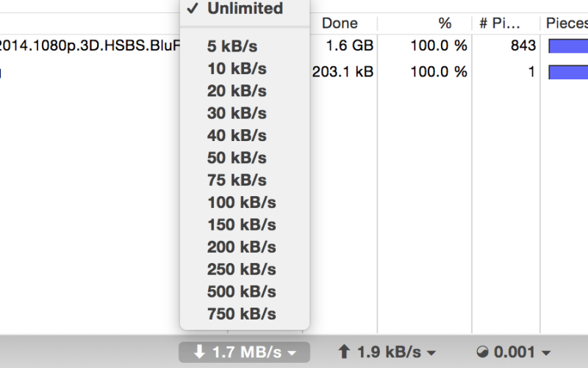Screen dimensions: 588x368
Task: Click the share ratio pie icon
Action: tap(481, 353)
